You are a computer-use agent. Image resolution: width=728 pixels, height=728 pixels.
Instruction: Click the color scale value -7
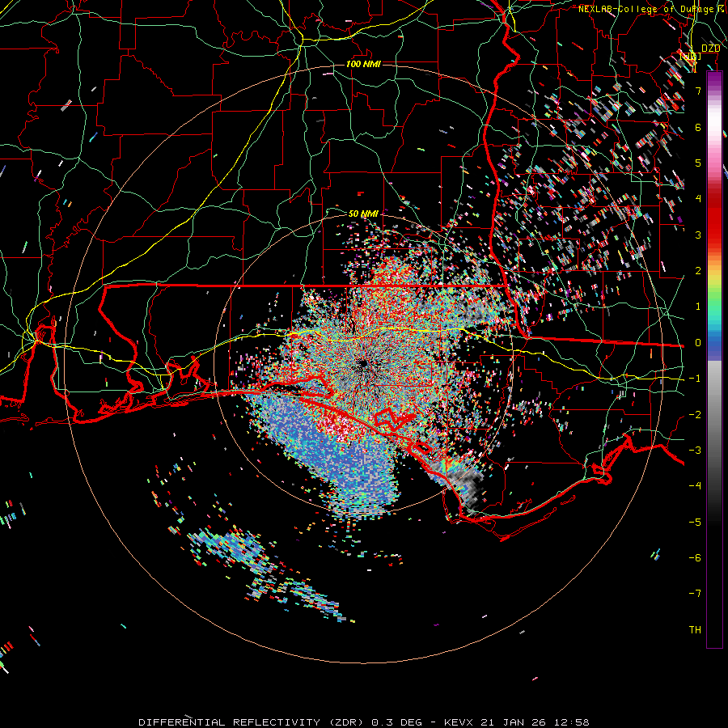[695, 594]
